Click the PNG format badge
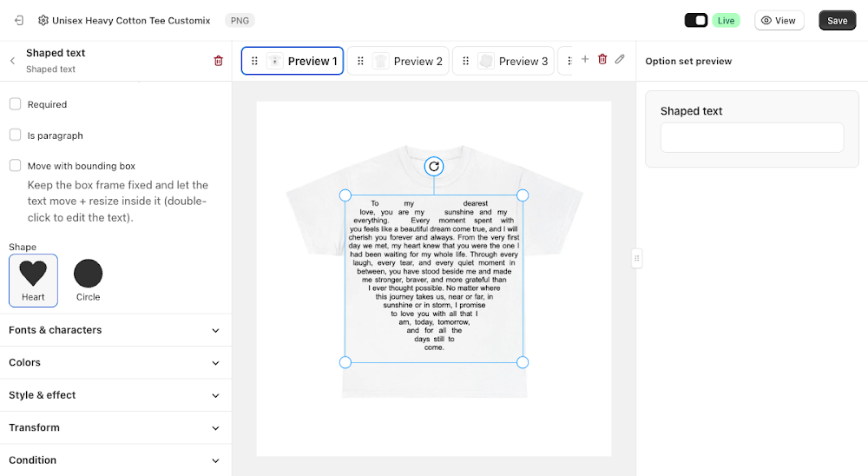868x476 pixels. point(240,21)
